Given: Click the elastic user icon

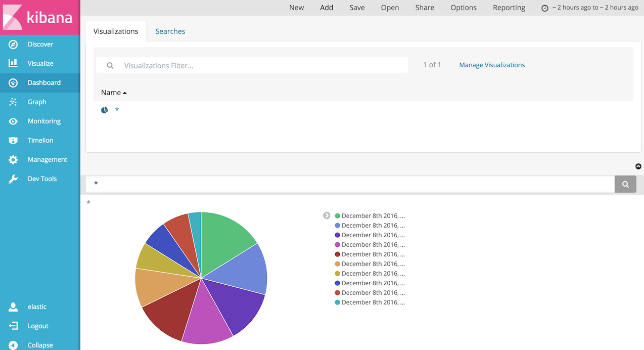Looking at the screenshot, I should click(13, 307).
